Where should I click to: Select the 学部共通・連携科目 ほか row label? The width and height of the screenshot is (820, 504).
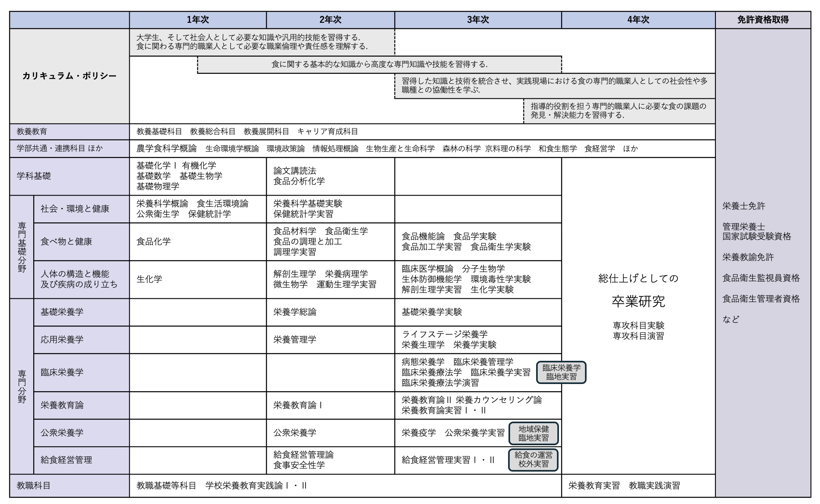coord(69,148)
